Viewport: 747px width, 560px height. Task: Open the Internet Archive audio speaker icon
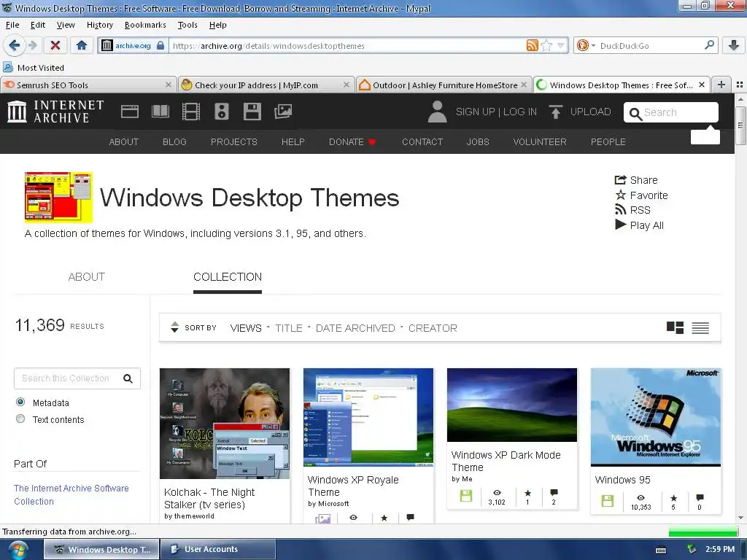click(x=222, y=112)
